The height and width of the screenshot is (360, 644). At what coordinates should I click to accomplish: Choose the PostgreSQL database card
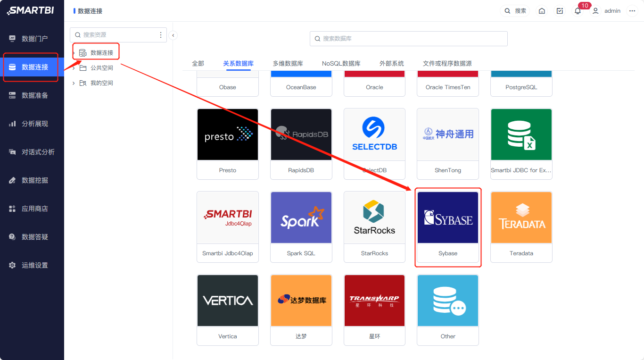point(521,84)
